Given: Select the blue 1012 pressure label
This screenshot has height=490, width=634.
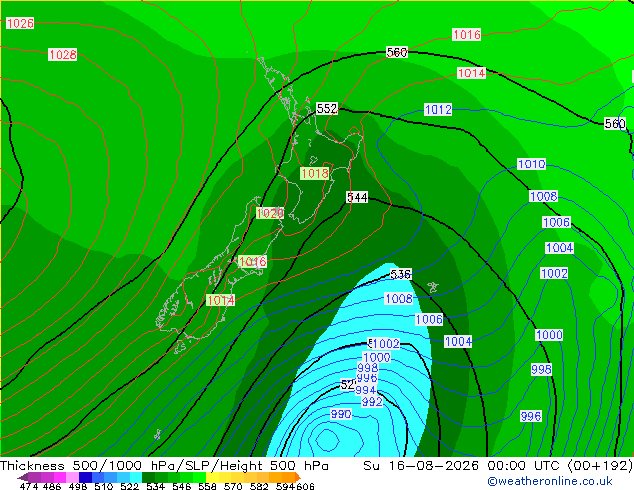Looking at the screenshot, I should tap(438, 110).
